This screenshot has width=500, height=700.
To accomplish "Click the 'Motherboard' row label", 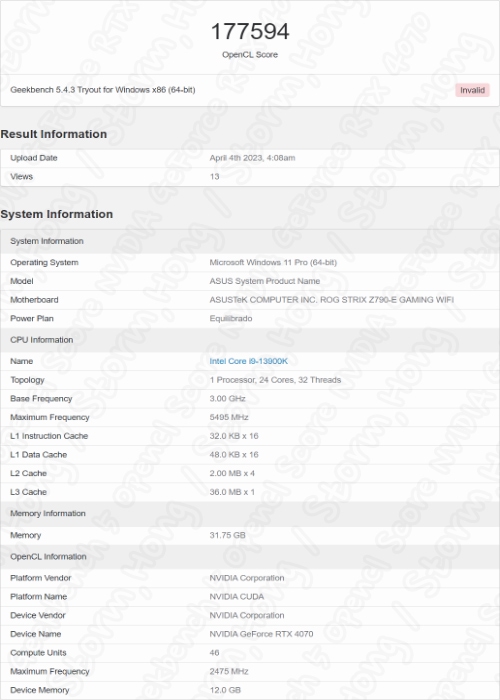I will tap(34, 300).
